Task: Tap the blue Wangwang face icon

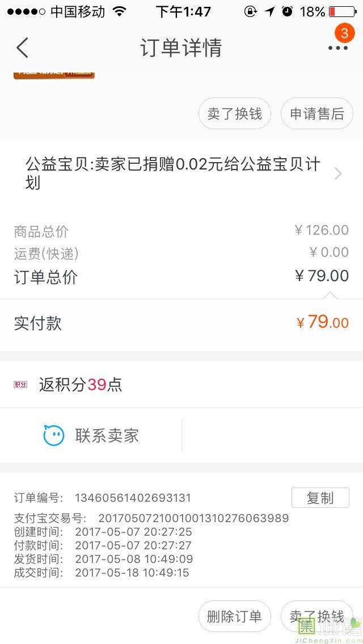Action: pos(54,435)
